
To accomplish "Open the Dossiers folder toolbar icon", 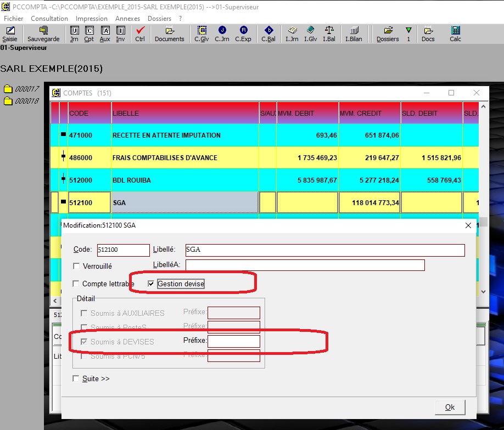I will (x=388, y=33).
